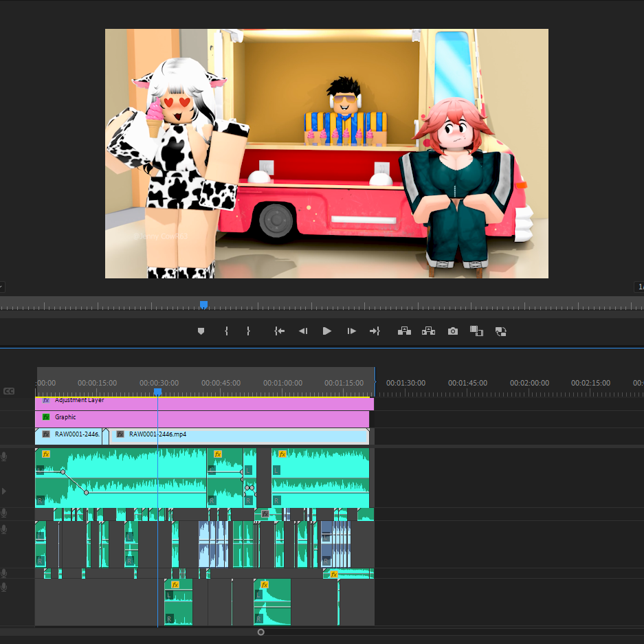Toggle proxies button in transport bar

pyautogui.click(x=500, y=331)
